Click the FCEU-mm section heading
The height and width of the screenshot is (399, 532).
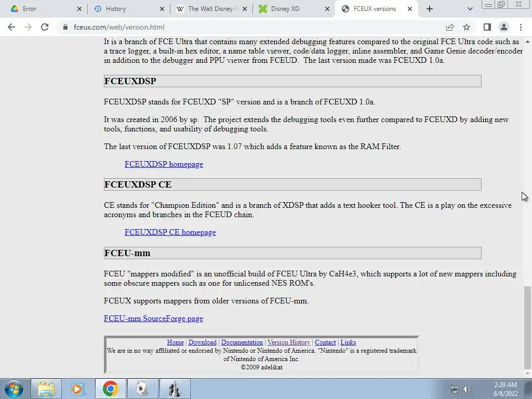[127, 253]
